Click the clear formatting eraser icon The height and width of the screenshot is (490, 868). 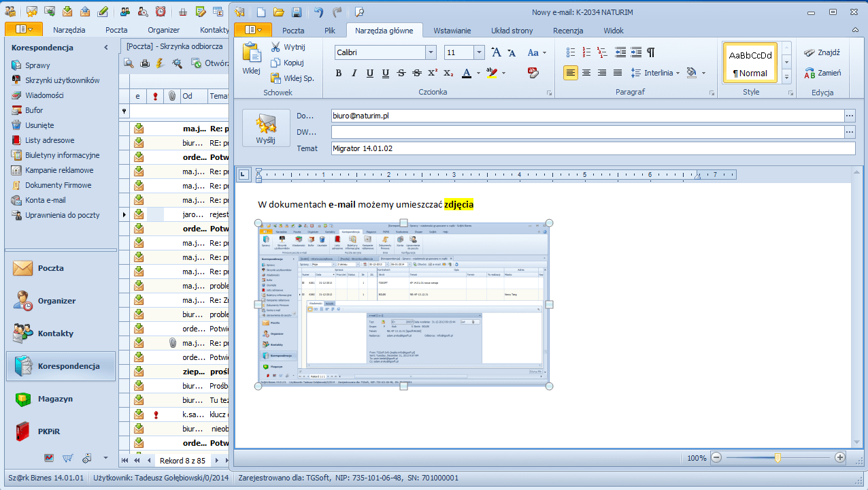(x=533, y=73)
